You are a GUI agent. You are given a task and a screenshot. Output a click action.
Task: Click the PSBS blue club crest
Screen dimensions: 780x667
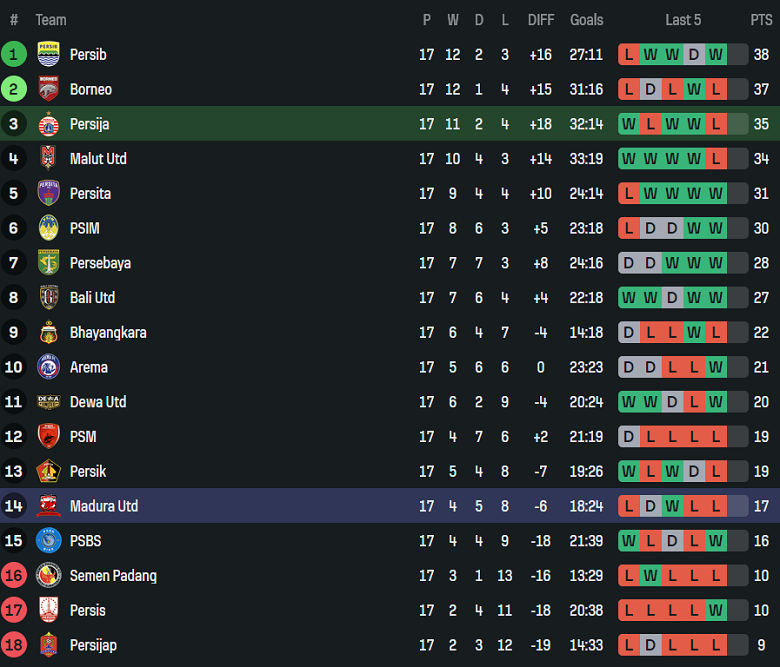48,541
